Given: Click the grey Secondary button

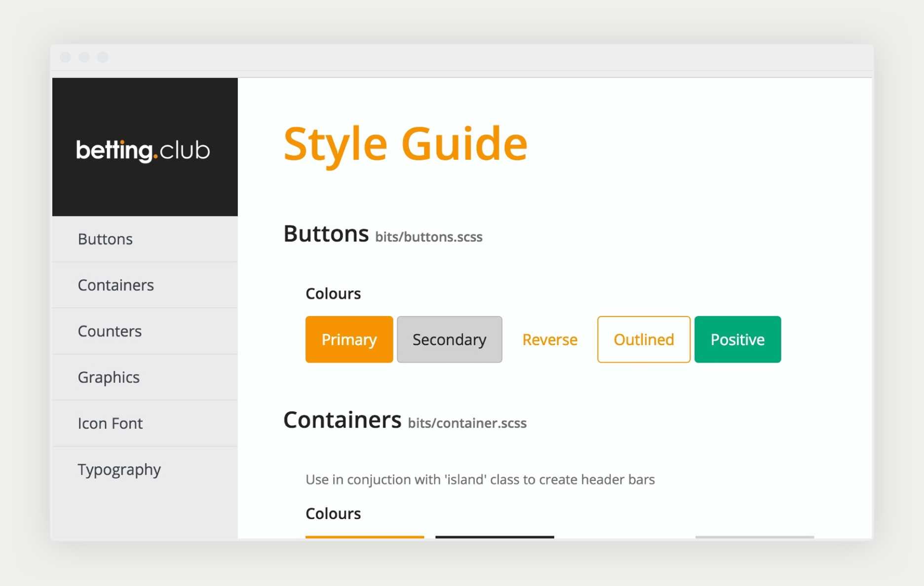Looking at the screenshot, I should [449, 339].
